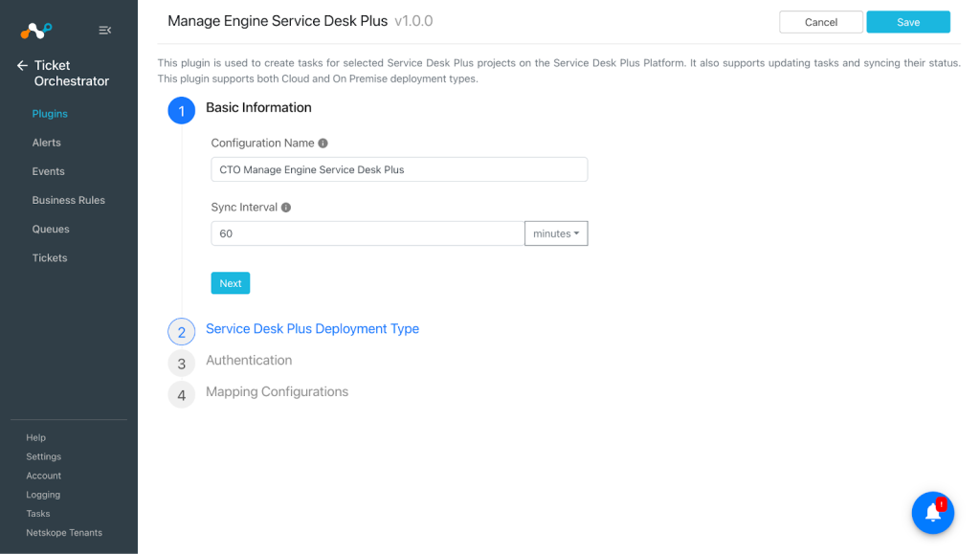Open Queues in sidebar
Image resolution: width=980 pixels, height=554 pixels.
(51, 230)
